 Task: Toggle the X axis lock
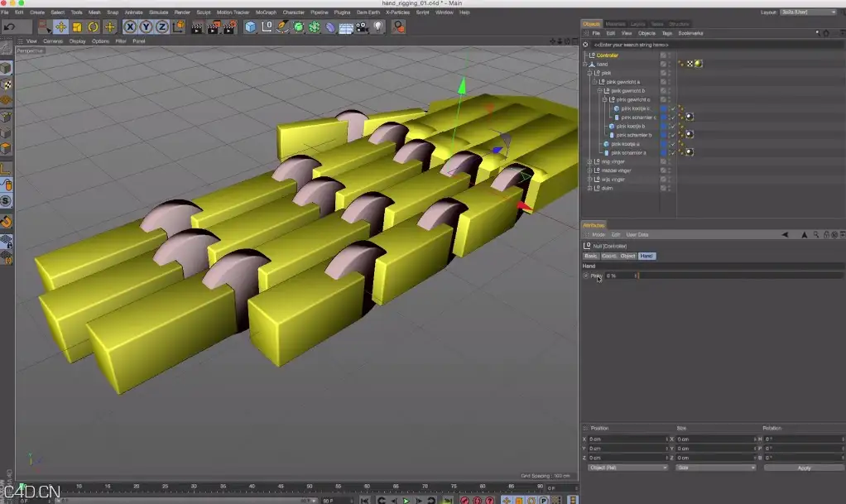129,26
